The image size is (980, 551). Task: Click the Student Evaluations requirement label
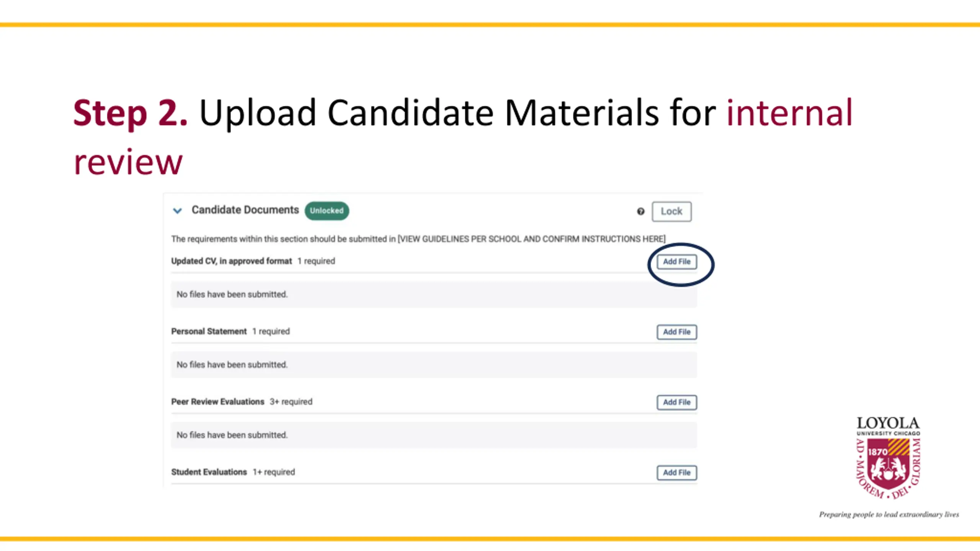pyautogui.click(x=209, y=472)
